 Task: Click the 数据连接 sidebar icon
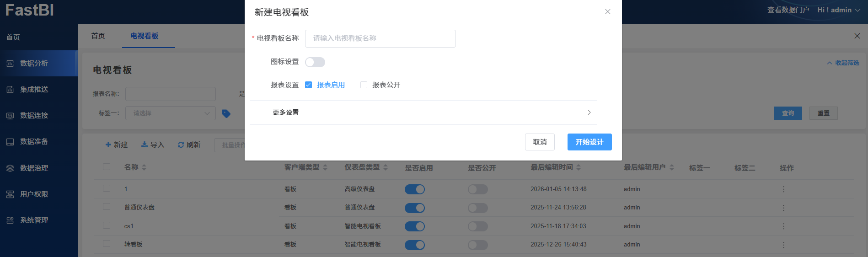pos(10,116)
